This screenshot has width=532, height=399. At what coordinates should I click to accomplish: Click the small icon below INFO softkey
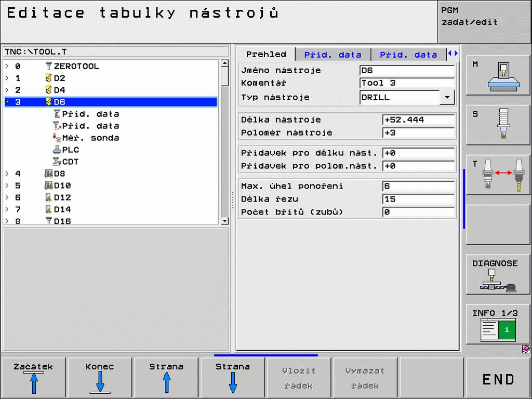tap(526, 349)
